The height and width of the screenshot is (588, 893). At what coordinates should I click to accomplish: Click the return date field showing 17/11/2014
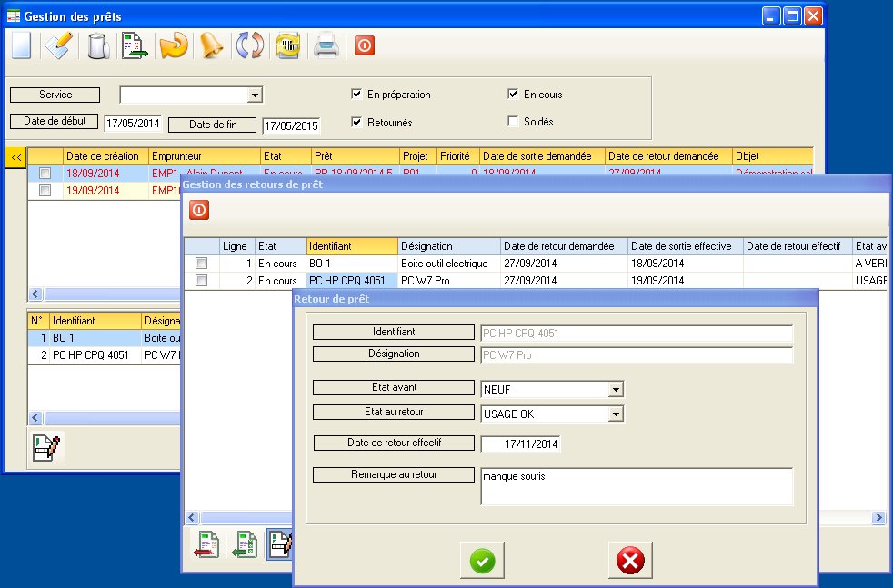[520, 444]
